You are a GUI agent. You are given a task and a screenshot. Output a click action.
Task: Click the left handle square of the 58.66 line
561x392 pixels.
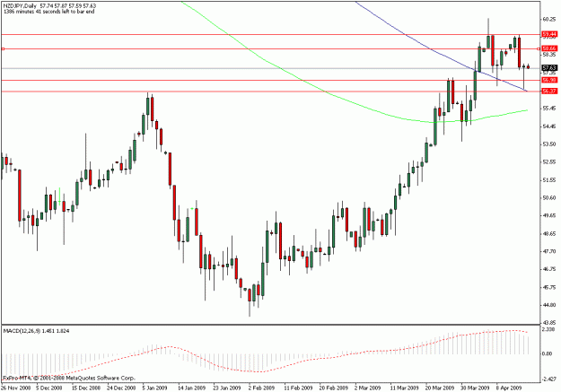tap(3, 48)
